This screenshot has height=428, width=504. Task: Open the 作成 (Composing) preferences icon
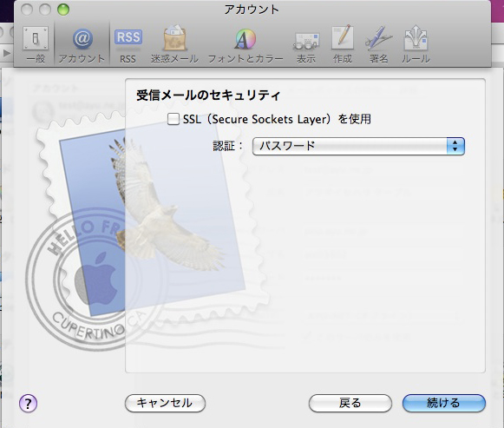click(x=343, y=44)
